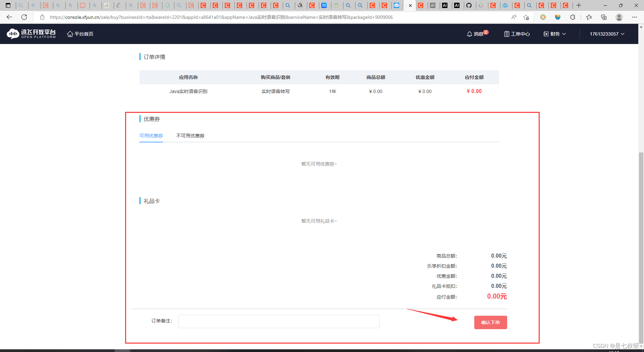
Task: Select the Java实时语音识别 cell
Action: click(188, 91)
